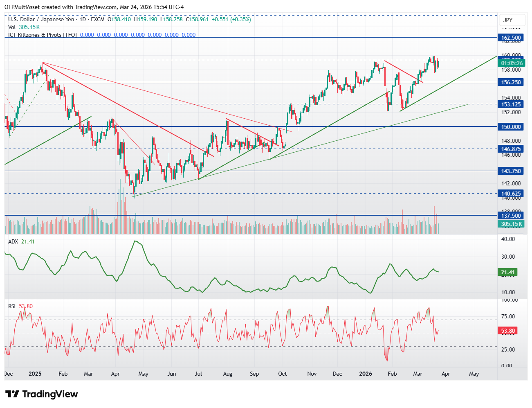
Task: Select the 137.500 price level label
Action: point(511,216)
